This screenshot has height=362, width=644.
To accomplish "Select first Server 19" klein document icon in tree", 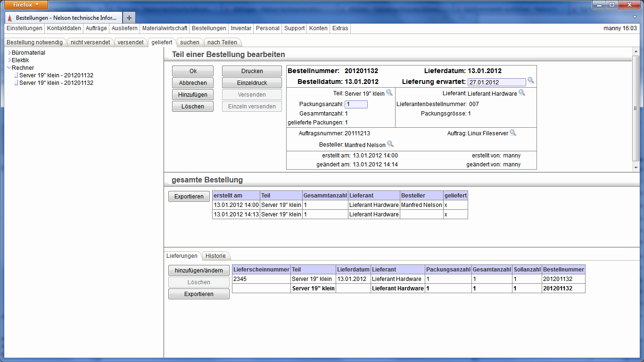I will [16, 75].
